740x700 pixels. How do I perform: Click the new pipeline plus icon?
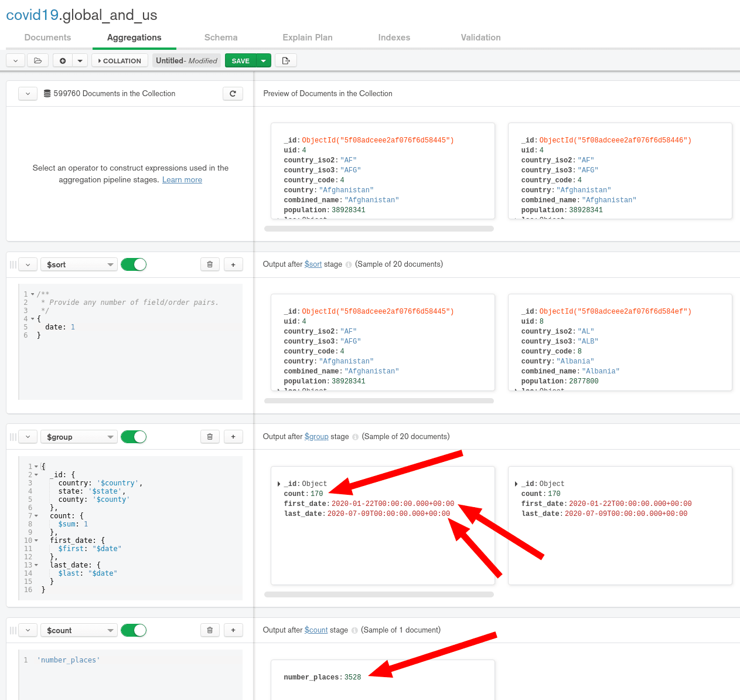(x=63, y=60)
